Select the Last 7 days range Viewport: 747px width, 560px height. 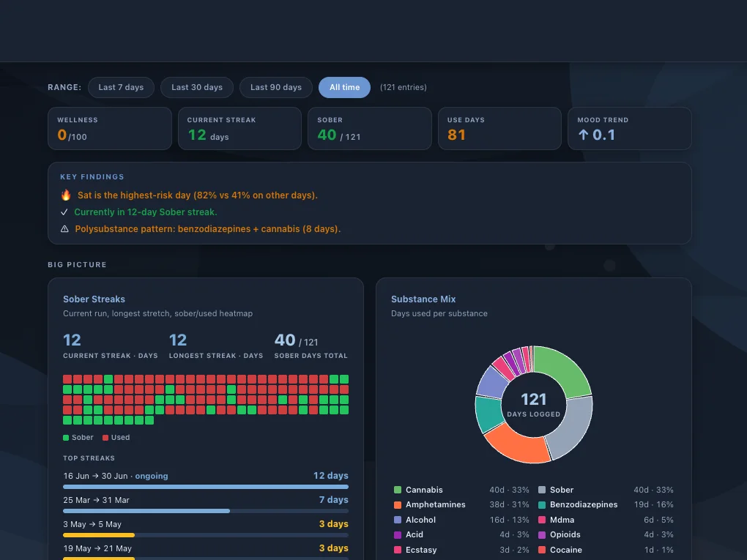[x=121, y=87]
